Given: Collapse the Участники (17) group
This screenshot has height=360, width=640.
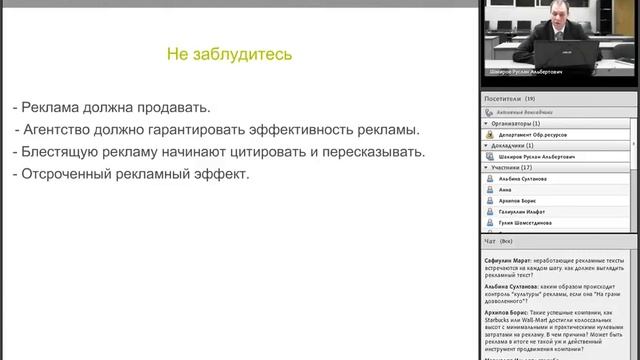Looking at the screenshot, I should [486, 167].
